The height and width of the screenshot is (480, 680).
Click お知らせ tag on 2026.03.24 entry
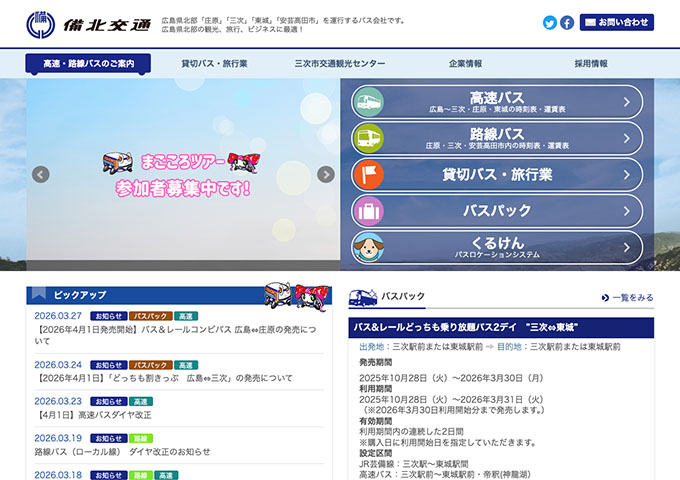coord(109,365)
